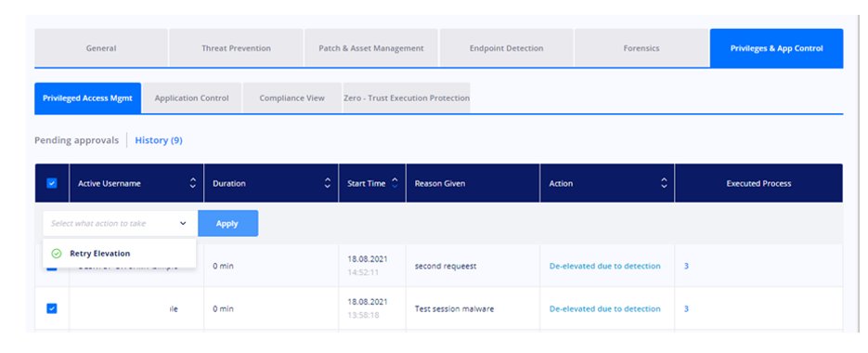Click 'second requeest' reason cell
Image resolution: width=868 pixels, height=353 pixels.
(446, 266)
